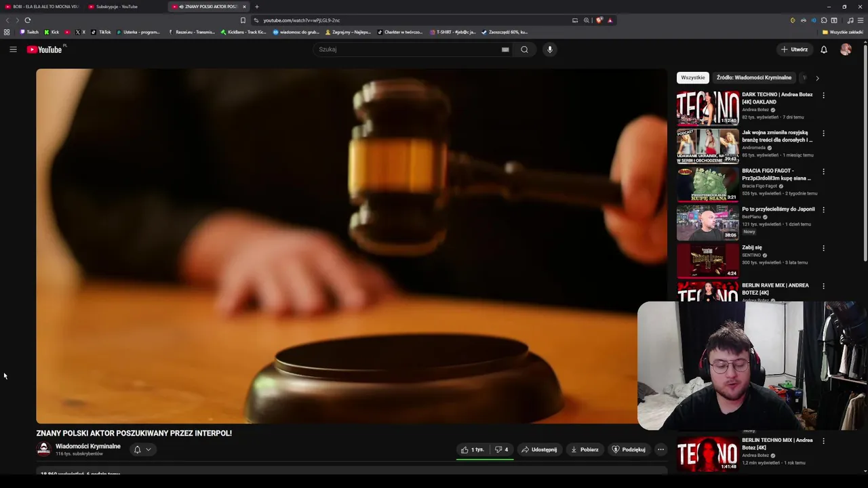This screenshot has width=868, height=488.
Task: Open the browser main menu
Action: [861, 20]
